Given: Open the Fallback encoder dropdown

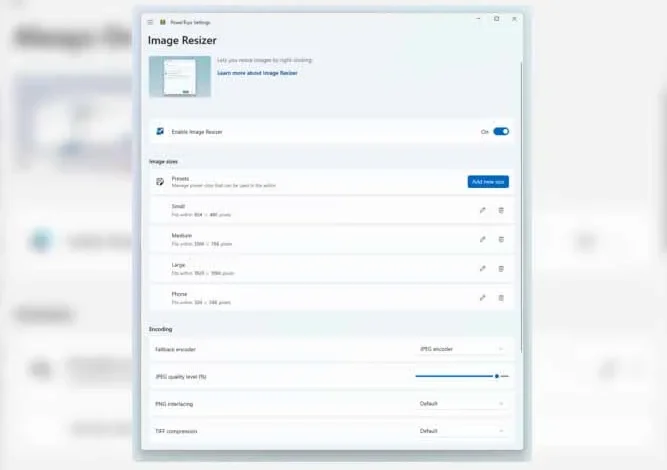Looking at the screenshot, I should point(462,349).
